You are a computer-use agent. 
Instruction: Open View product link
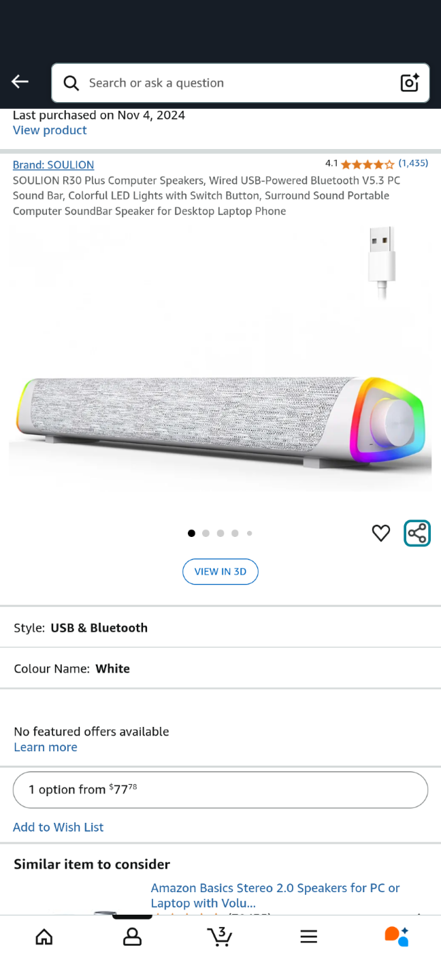(50, 131)
